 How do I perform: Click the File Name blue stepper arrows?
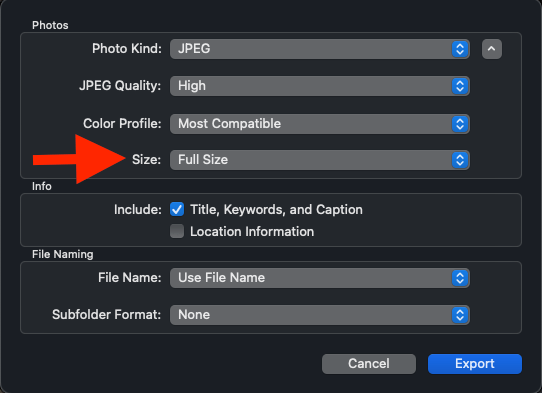click(460, 278)
